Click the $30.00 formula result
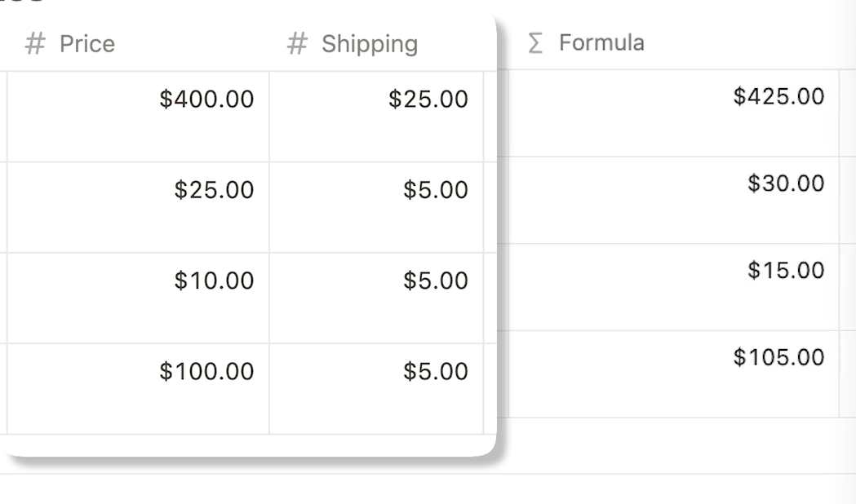Screen dimensions: 856x504 (x=786, y=183)
